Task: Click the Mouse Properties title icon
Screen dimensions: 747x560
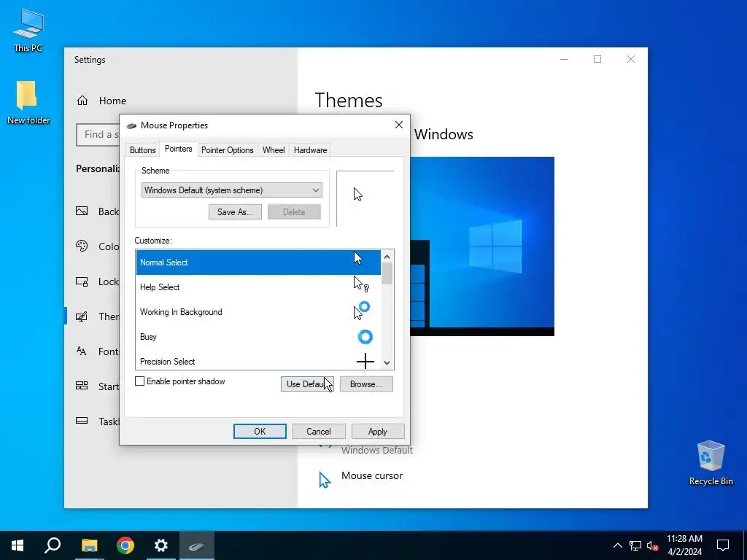Action: tap(131, 125)
